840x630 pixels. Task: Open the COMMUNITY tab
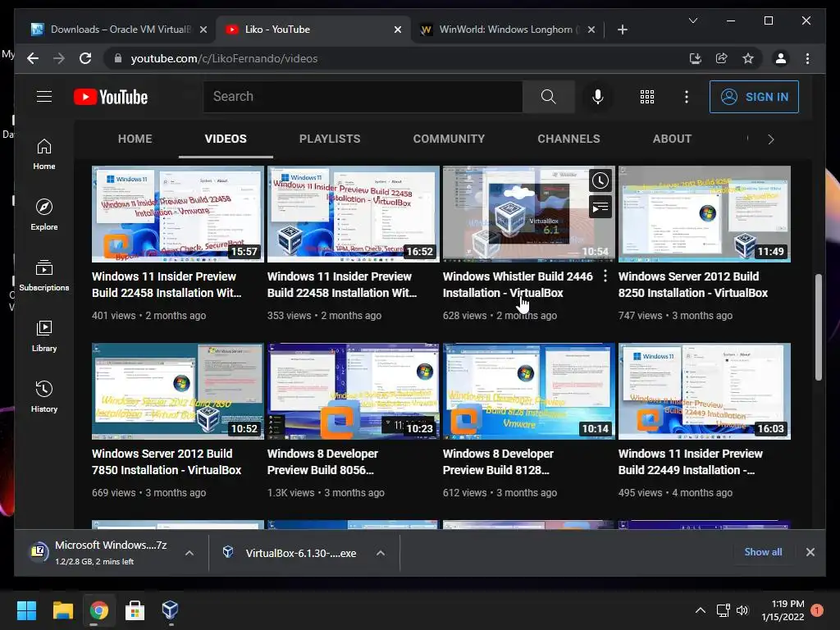(449, 139)
